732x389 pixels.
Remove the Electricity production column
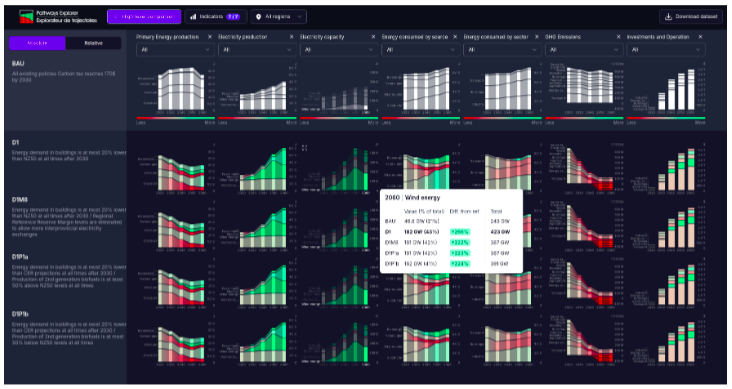(x=291, y=37)
